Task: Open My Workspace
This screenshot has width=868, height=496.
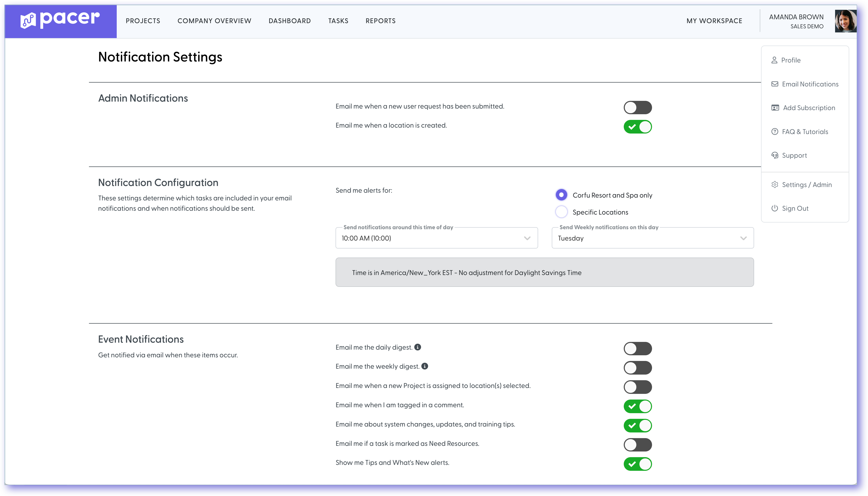Action: [714, 21]
